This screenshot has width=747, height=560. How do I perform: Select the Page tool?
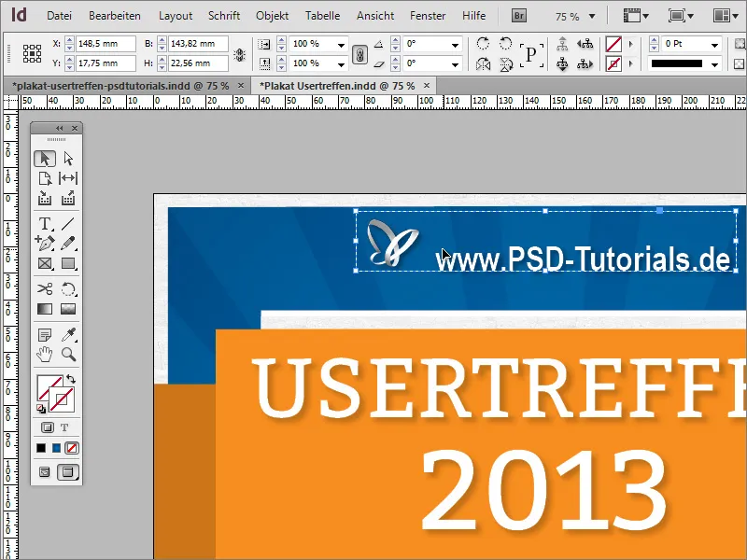pos(45,178)
